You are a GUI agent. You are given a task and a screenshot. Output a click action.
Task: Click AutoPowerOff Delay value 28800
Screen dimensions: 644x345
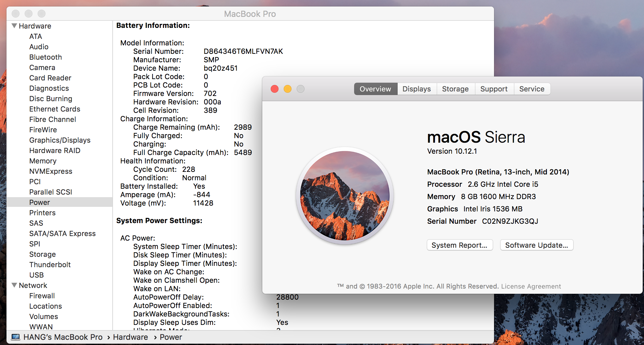tap(287, 297)
